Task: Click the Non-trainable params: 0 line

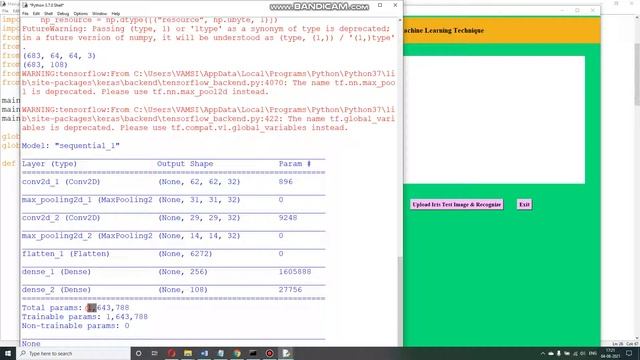Action: click(76, 325)
